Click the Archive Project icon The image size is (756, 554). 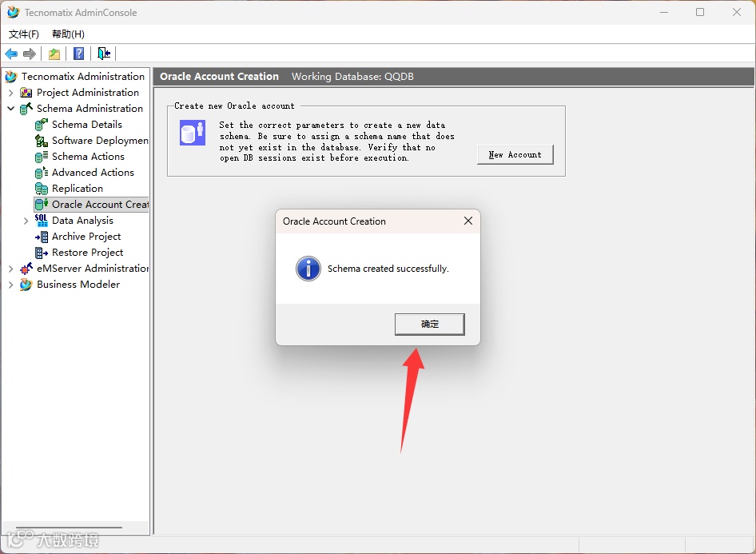42,237
